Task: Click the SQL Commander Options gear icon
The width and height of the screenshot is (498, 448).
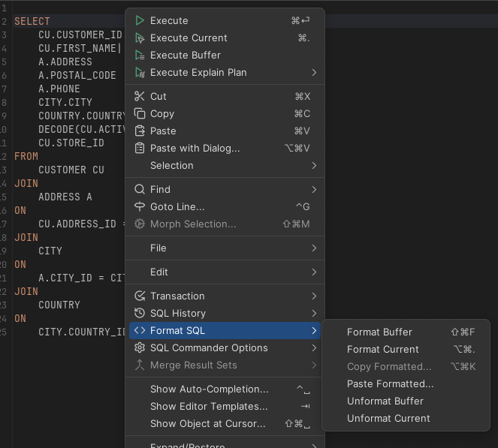Action: (139, 347)
